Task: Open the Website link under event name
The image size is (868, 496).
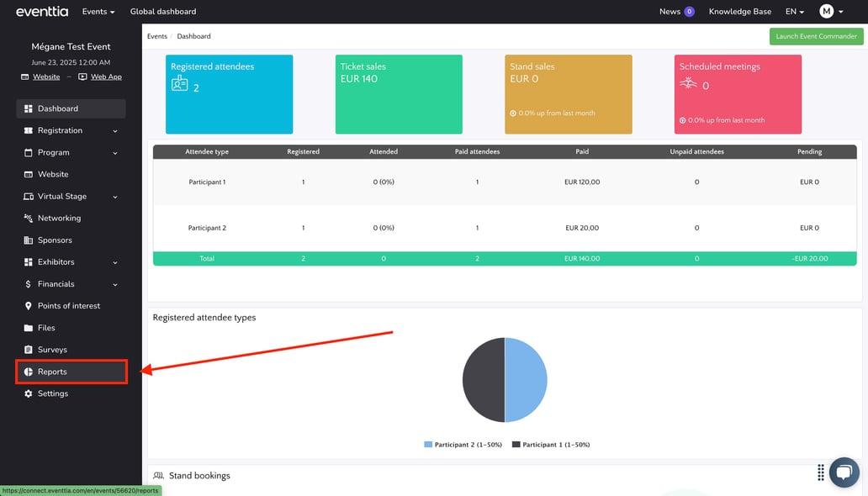Action: point(46,77)
